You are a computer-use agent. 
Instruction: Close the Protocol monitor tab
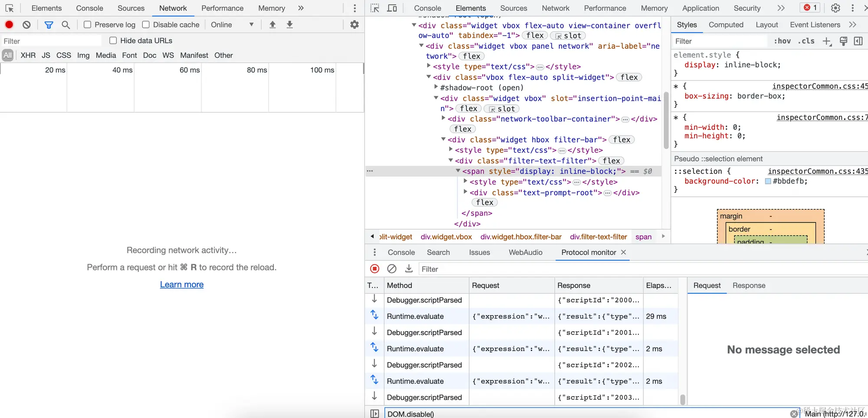pos(624,252)
